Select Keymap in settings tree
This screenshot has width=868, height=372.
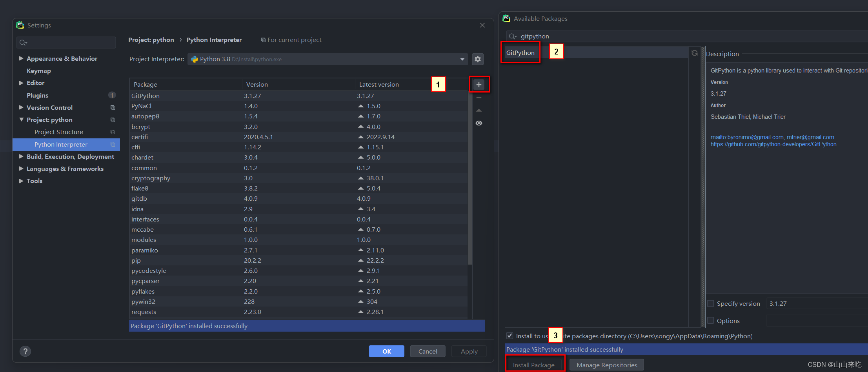39,71
